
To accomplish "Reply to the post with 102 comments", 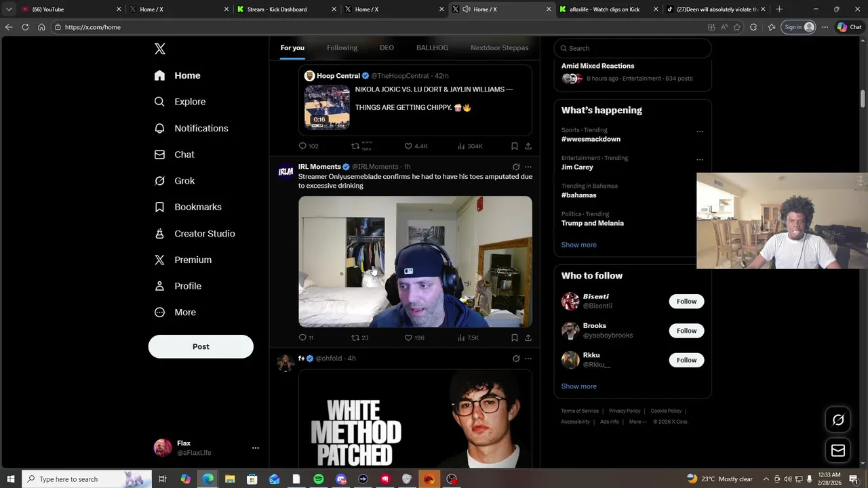I will click(309, 146).
